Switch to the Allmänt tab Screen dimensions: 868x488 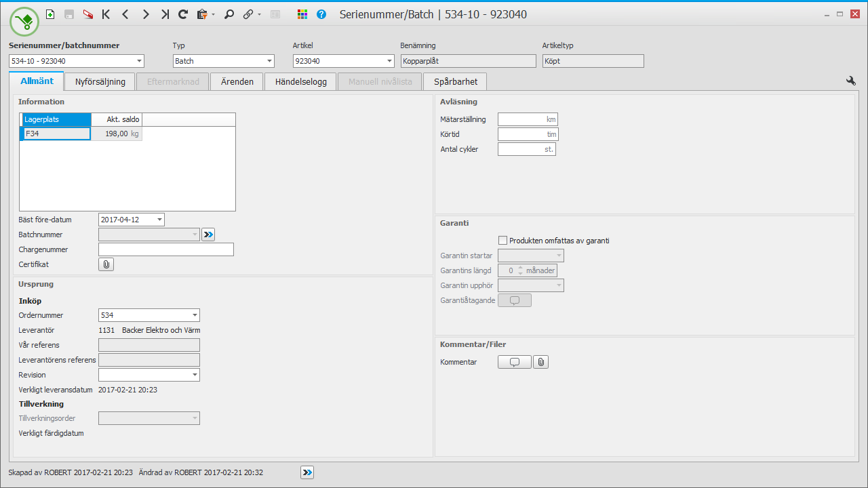(37, 81)
